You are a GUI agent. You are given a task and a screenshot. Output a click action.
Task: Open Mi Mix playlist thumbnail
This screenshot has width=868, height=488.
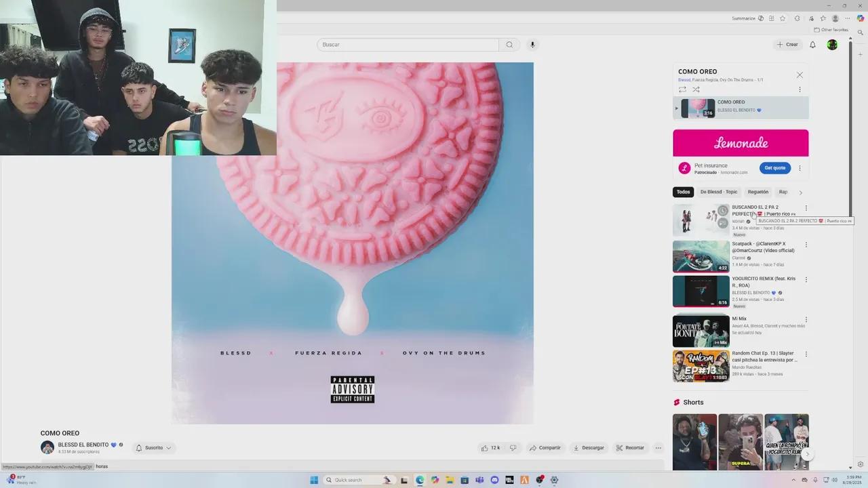point(701,331)
